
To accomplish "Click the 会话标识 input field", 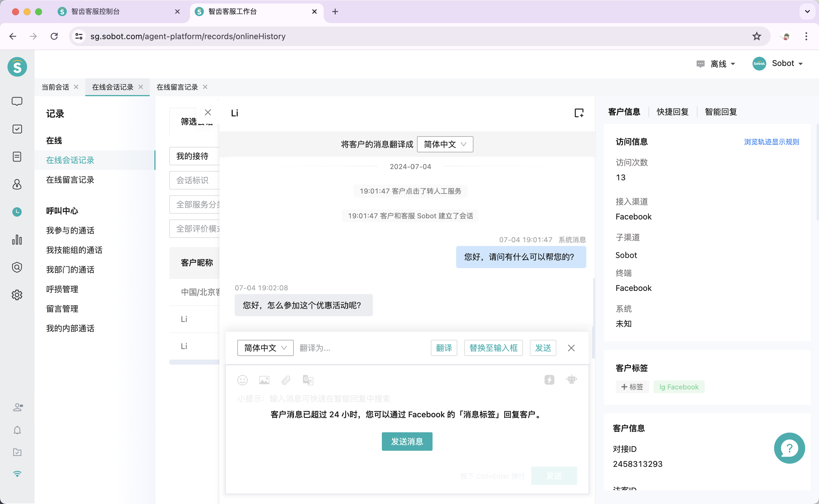I will (195, 180).
